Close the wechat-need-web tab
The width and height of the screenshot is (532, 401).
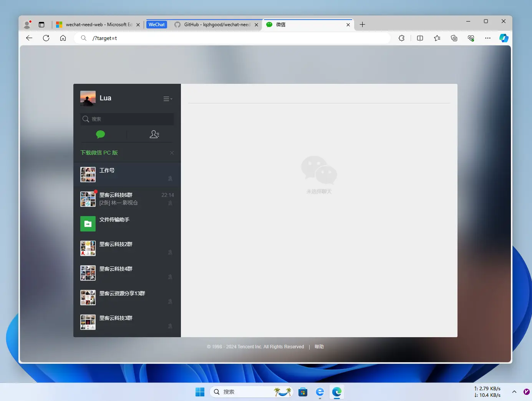pos(138,25)
